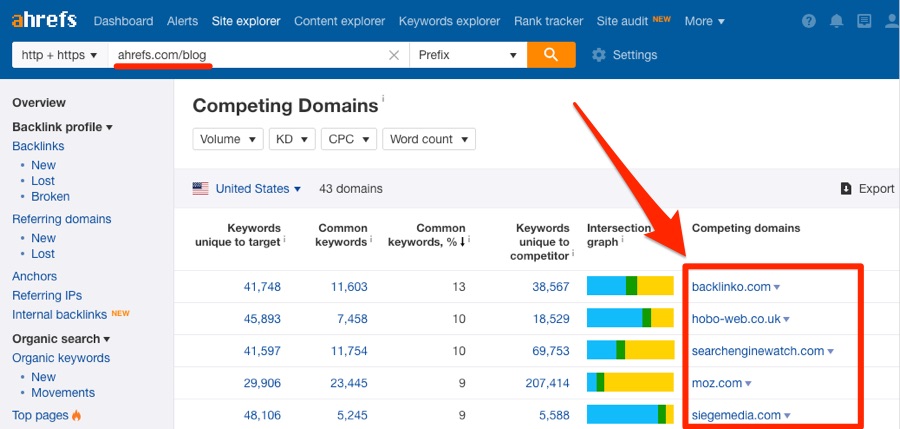
Task: Open the notifications bell icon
Action: (836, 21)
